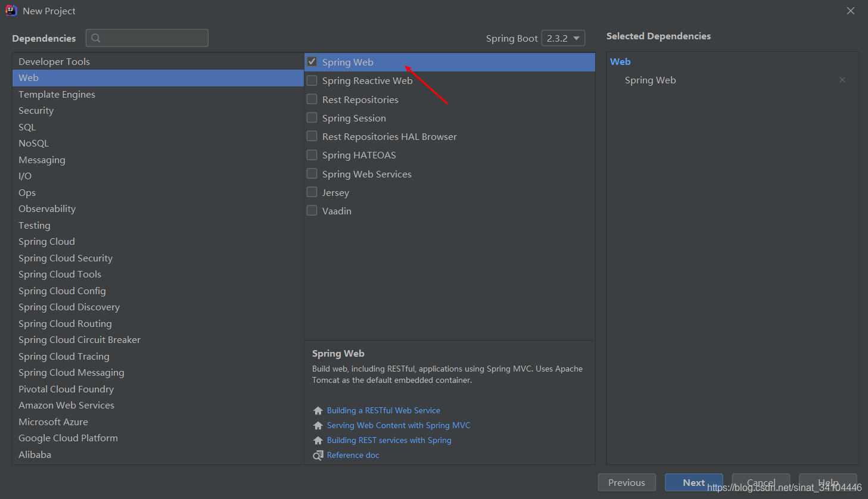Image resolution: width=868 pixels, height=499 pixels.
Task: Click the search magnifier icon in Dependencies
Action: tap(96, 38)
